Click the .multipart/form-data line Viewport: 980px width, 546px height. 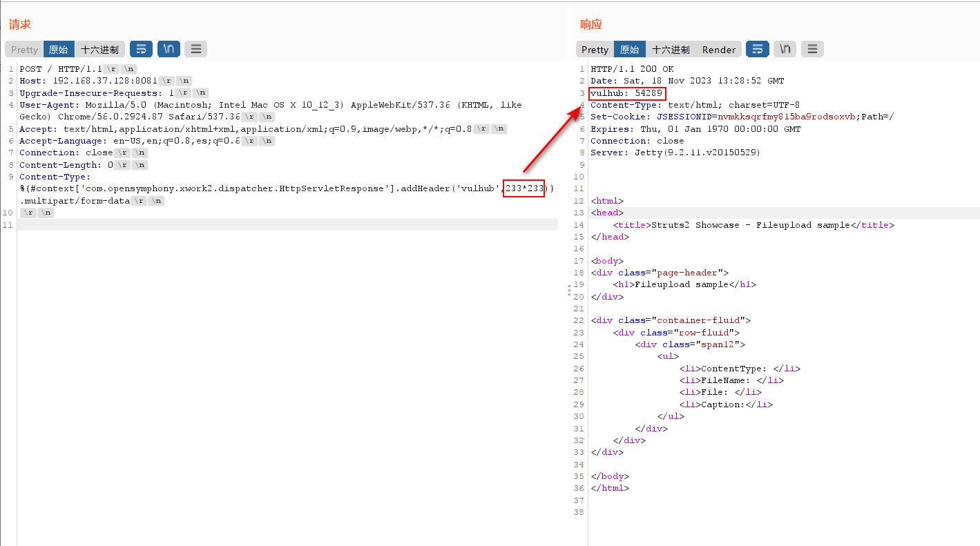75,201
